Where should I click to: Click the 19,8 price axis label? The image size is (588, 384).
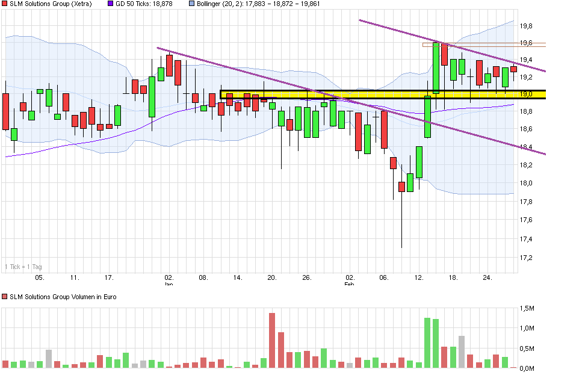(x=526, y=26)
